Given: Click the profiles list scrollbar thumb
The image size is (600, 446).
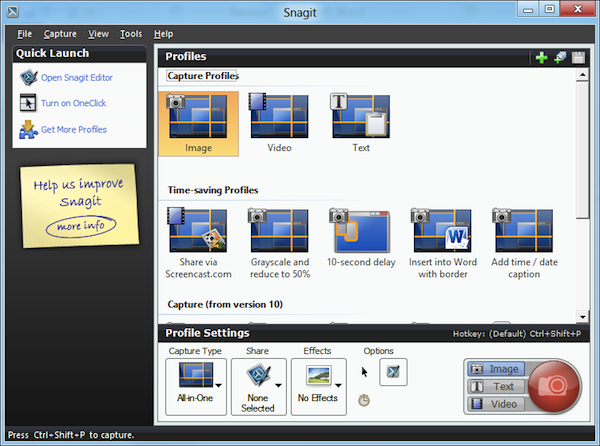Looking at the screenshot, I should [582, 149].
